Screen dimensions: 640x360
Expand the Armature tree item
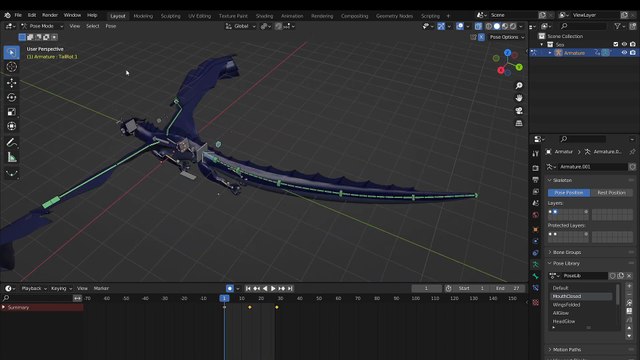550,53
